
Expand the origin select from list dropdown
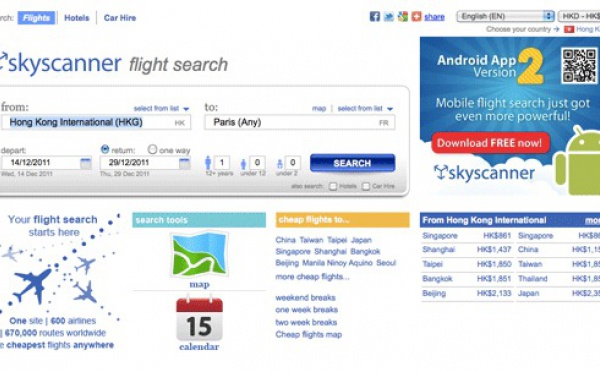pyautogui.click(x=161, y=109)
